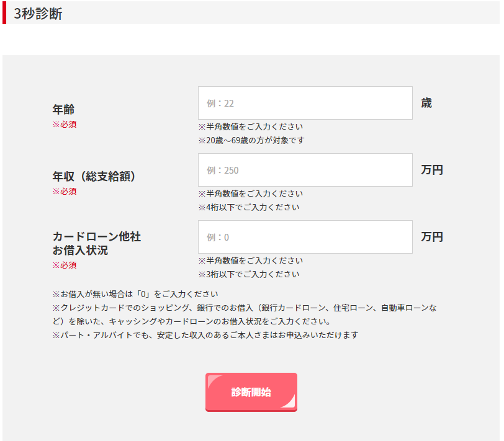Click the ※必須 marker under 年齢
Image resolution: width=504 pixels, height=441 pixels.
point(65,124)
